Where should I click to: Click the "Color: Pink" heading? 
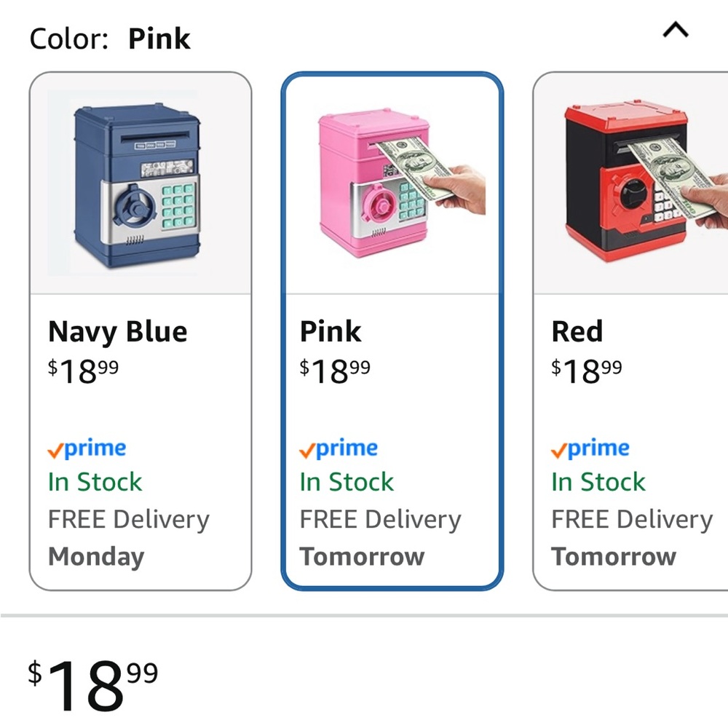pyautogui.click(x=110, y=39)
